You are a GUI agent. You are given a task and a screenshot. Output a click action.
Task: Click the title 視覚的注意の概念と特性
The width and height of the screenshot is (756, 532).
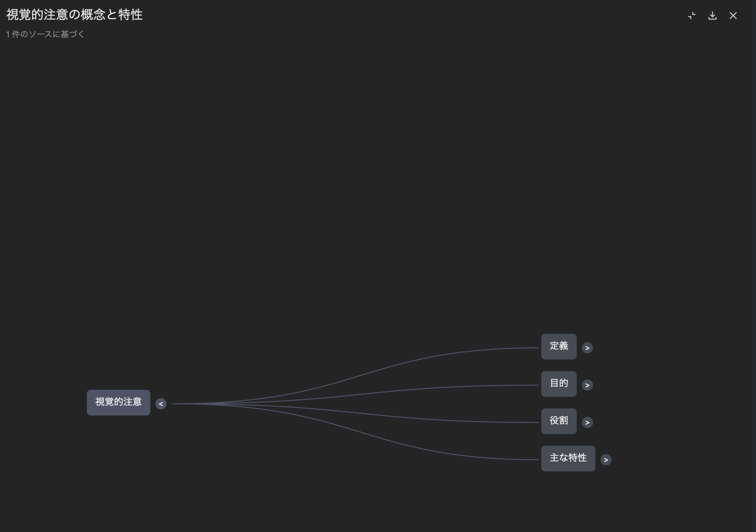point(74,15)
